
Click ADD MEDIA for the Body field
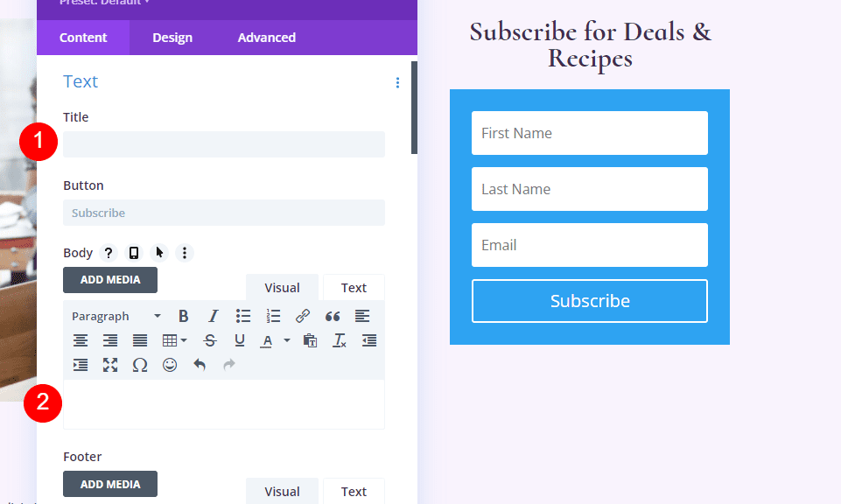[x=109, y=280]
